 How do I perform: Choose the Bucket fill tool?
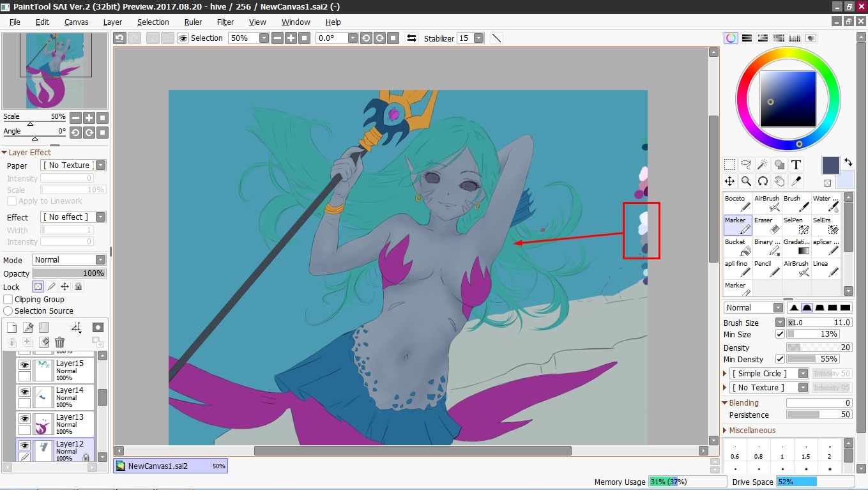click(738, 247)
